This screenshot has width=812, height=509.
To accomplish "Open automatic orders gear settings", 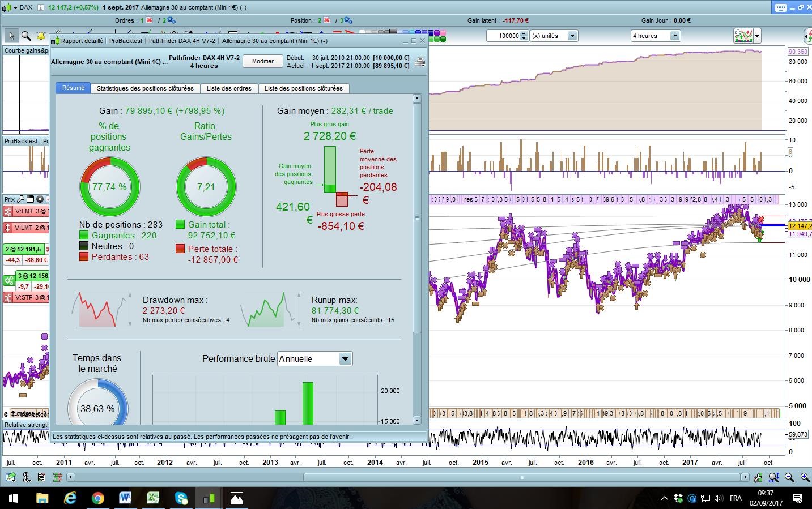I will [171, 20].
